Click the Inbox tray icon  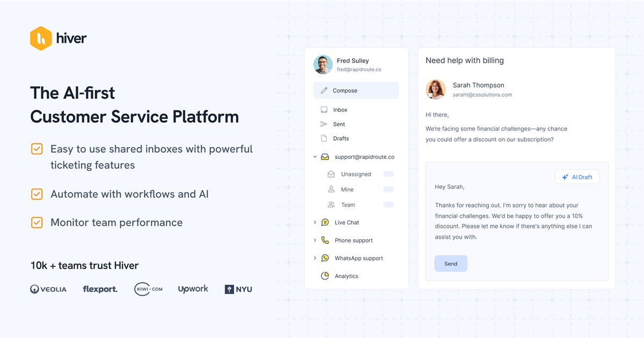324,109
